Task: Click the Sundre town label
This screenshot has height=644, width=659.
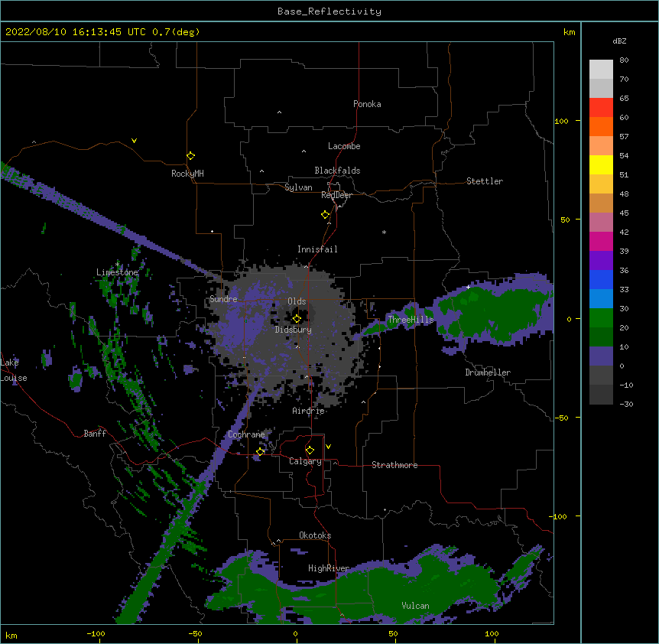Action: coord(223,299)
